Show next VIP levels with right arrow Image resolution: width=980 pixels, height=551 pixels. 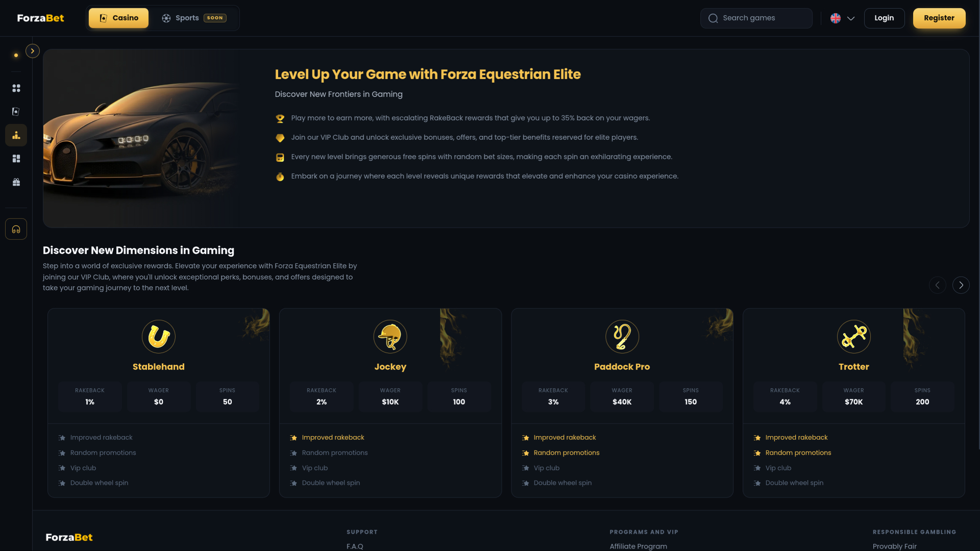tap(961, 285)
